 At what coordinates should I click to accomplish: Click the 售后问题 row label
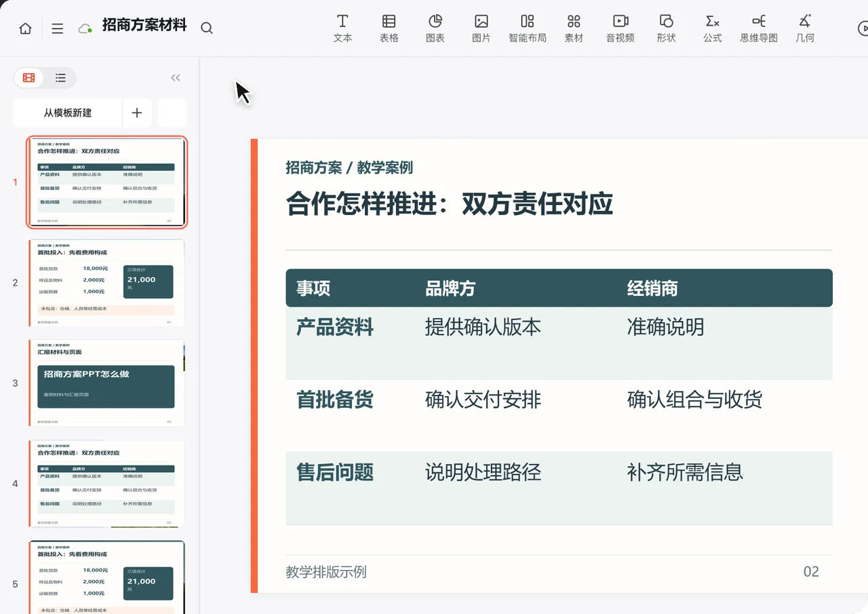(335, 472)
